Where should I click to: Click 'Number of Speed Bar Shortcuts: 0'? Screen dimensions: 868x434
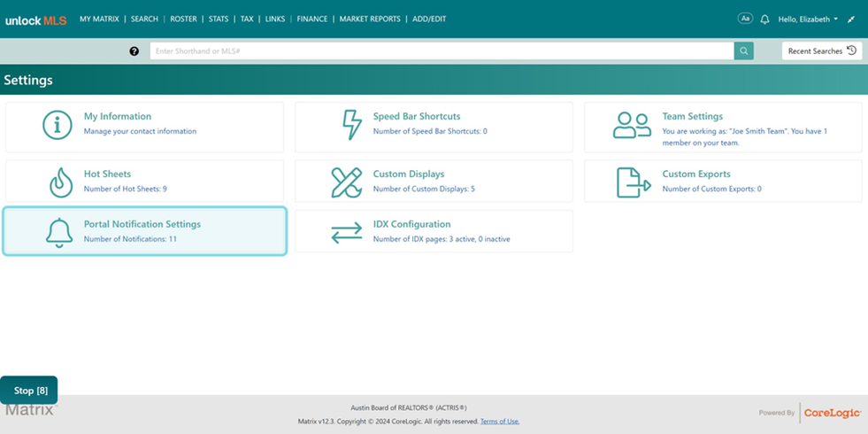tap(430, 131)
